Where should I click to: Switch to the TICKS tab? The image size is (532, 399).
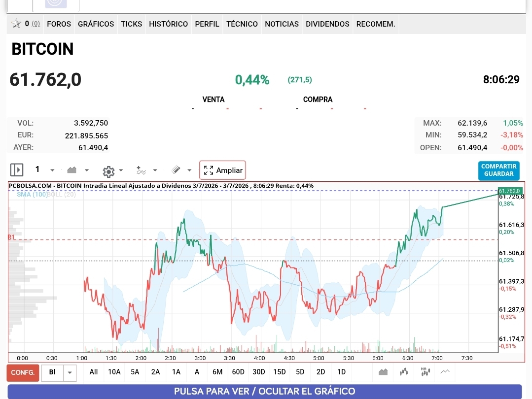pyautogui.click(x=132, y=24)
